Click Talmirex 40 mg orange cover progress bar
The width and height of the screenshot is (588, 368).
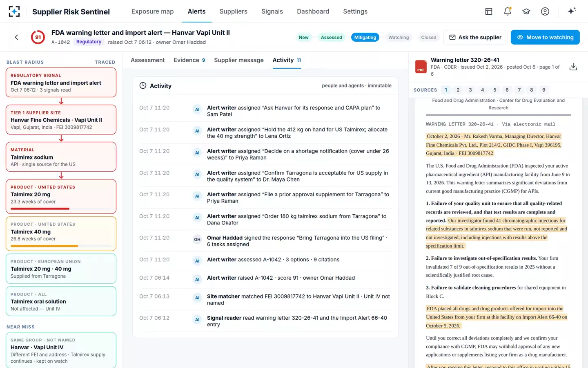pyautogui.click(x=44, y=246)
